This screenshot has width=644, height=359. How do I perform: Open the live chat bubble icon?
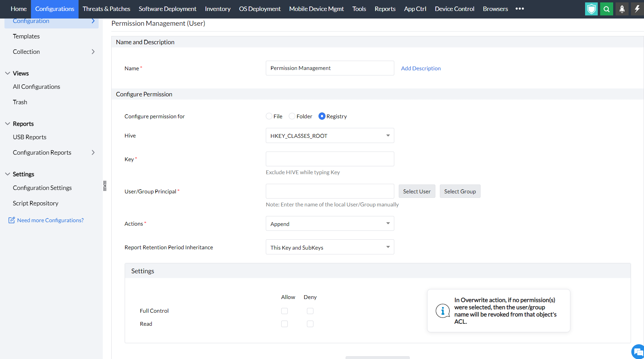pyautogui.click(x=638, y=351)
